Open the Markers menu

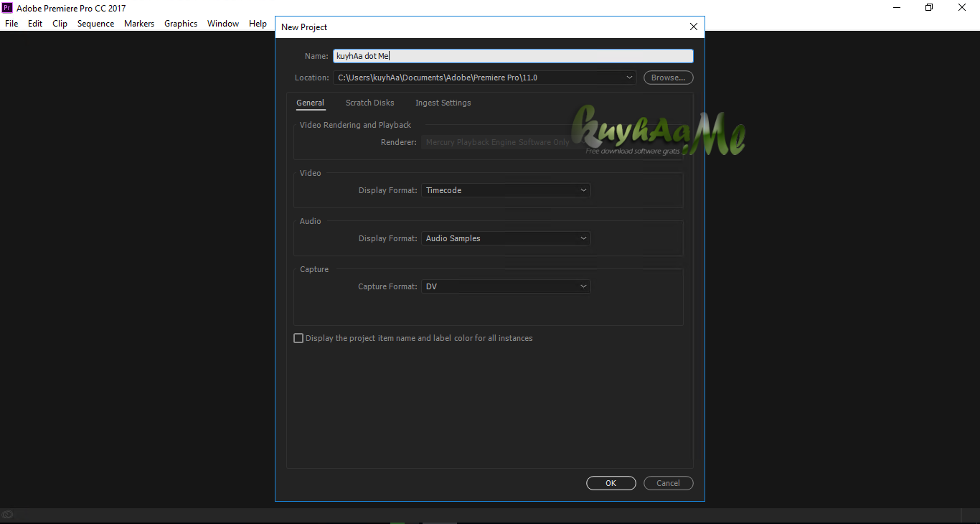[139, 24]
